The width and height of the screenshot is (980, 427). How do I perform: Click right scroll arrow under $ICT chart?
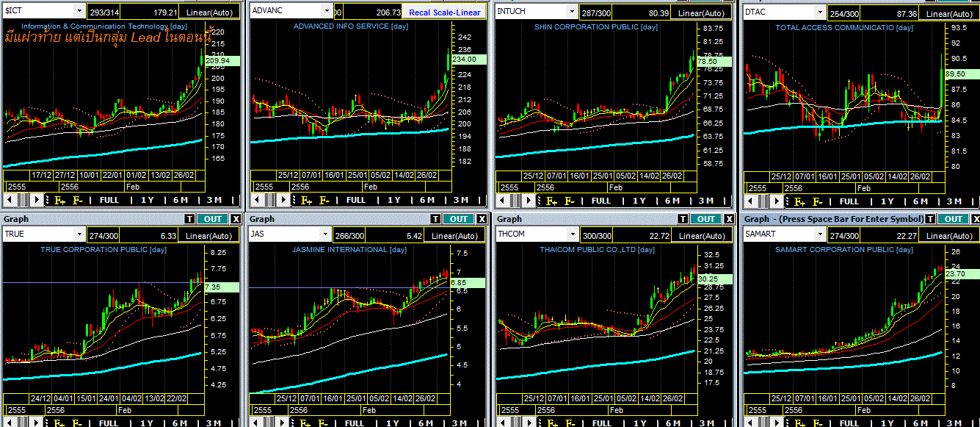(x=36, y=200)
